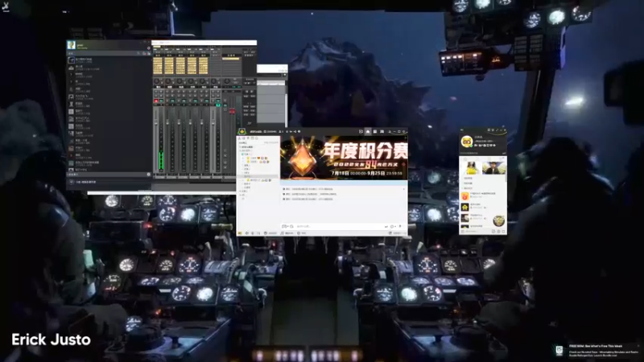The height and width of the screenshot is (362, 644).
Task: Click the microphone icon in the YY bottom toolbar
Action: tap(253, 233)
